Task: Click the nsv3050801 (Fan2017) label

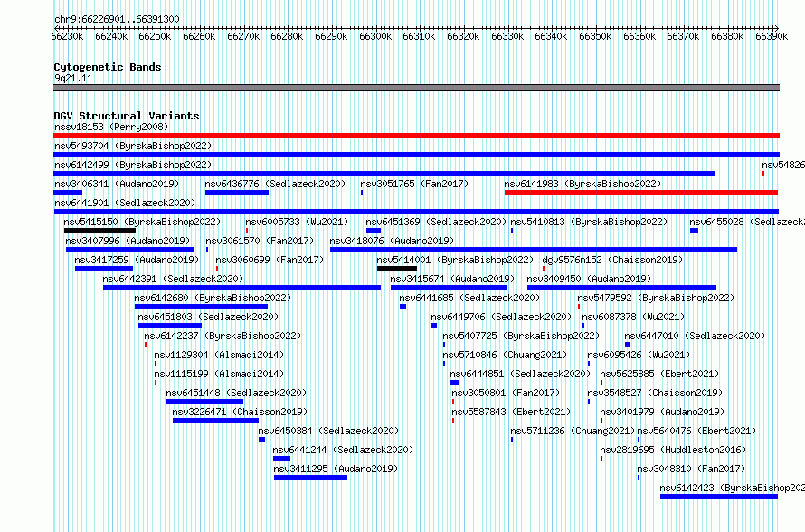Action: pos(506,393)
